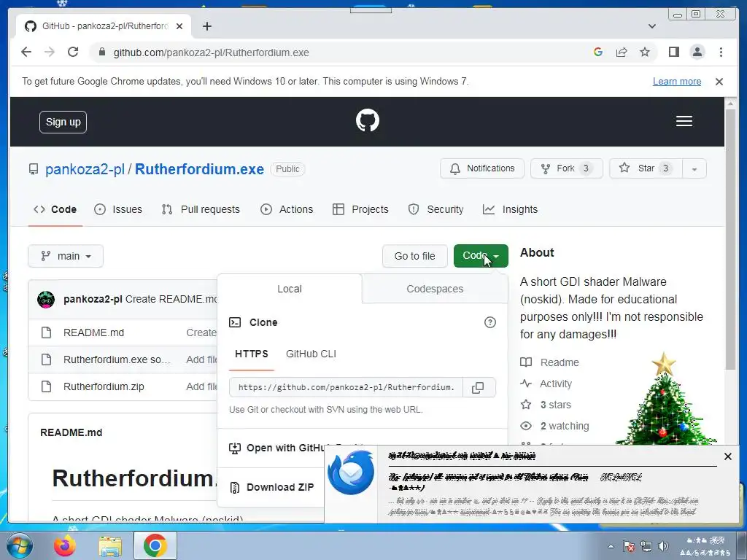747x560 pixels.
Task: Click Learn more link in info bar
Action: 676,82
